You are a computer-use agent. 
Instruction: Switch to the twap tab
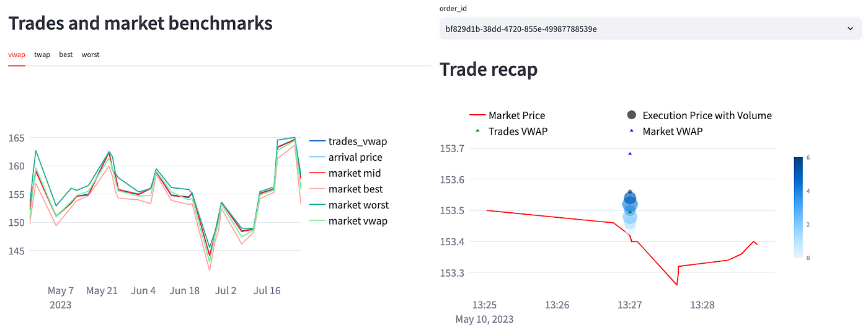tap(42, 55)
